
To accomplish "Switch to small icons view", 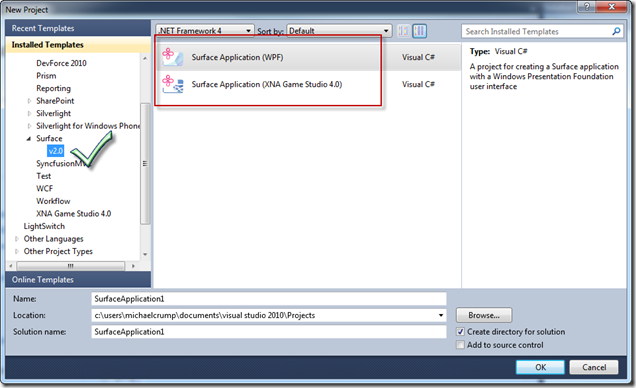I will [x=403, y=31].
